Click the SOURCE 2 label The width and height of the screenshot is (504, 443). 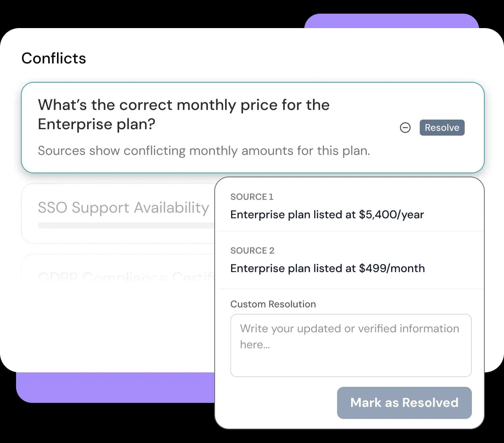point(252,250)
